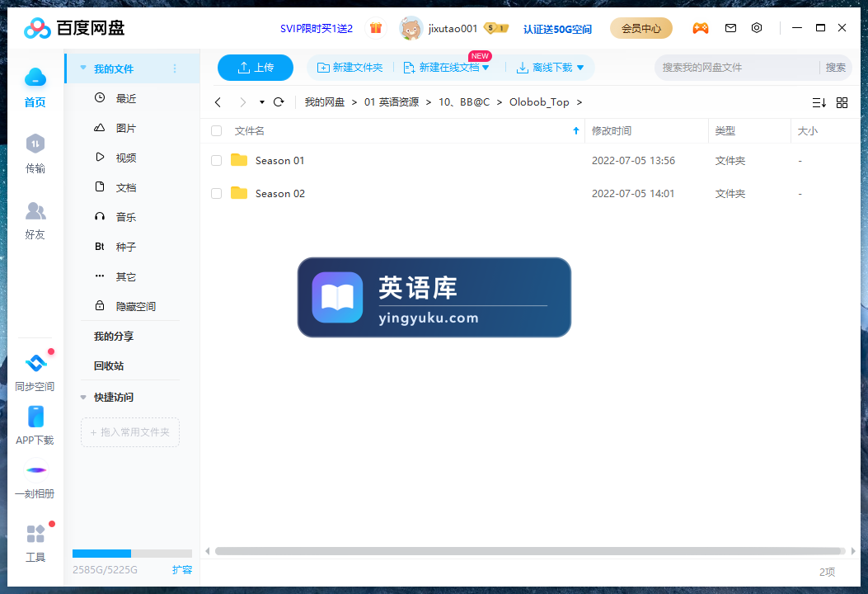
Task: Check the Season 01 checkbox
Action: click(217, 161)
